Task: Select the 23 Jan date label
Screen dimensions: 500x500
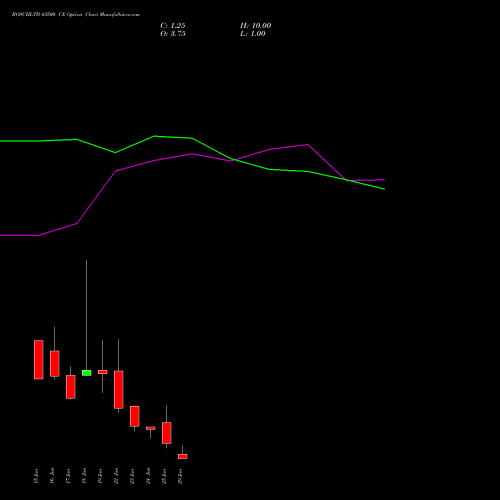Action: tap(132, 476)
